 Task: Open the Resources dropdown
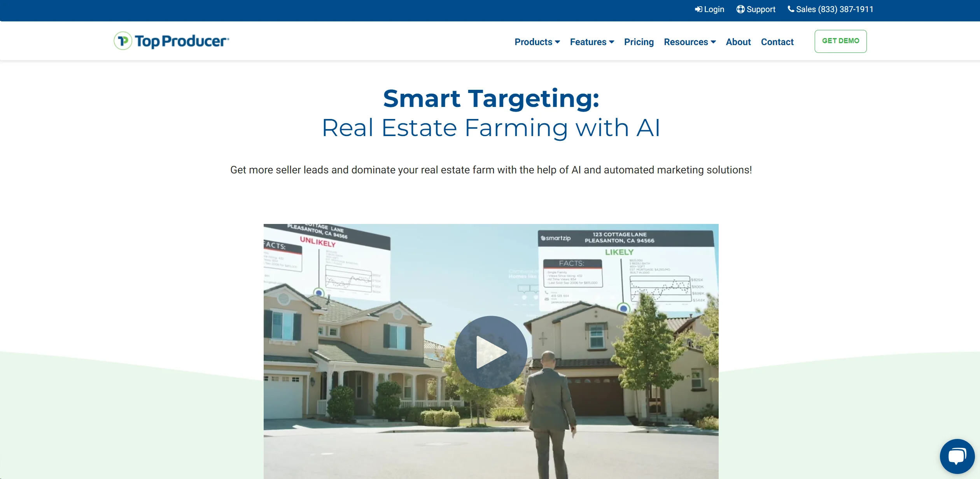(x=689, y=42)
